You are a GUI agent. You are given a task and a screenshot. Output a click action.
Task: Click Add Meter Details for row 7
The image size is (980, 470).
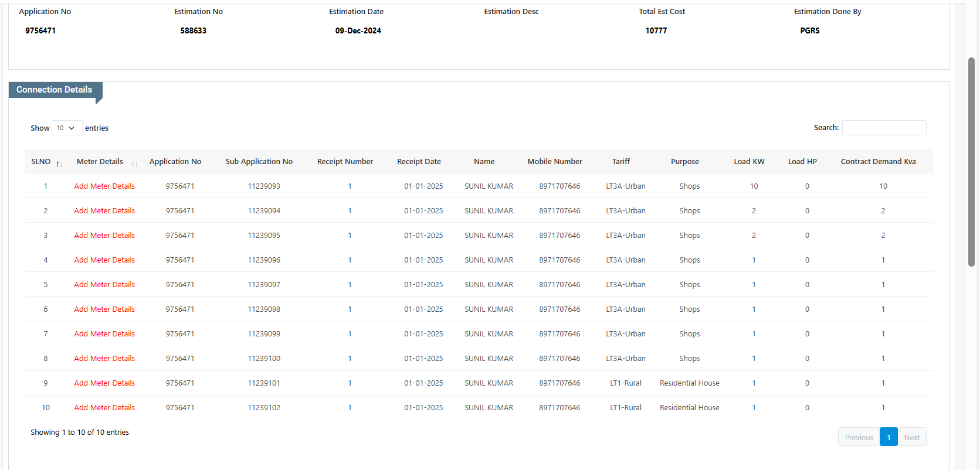point(104,334)
